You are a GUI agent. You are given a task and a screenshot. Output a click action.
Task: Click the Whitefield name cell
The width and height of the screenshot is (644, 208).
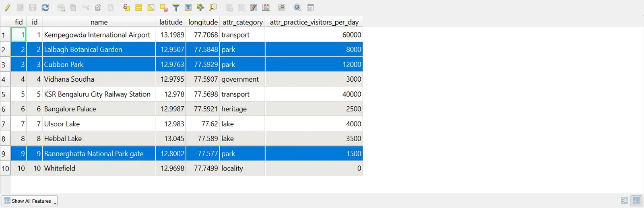tap(99, 168)
